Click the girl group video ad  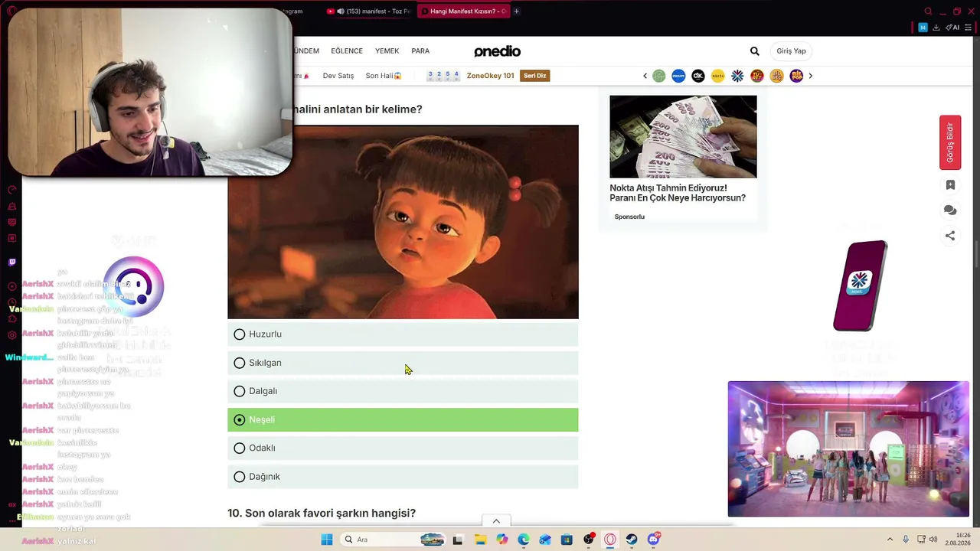click(x=848, y=449)
